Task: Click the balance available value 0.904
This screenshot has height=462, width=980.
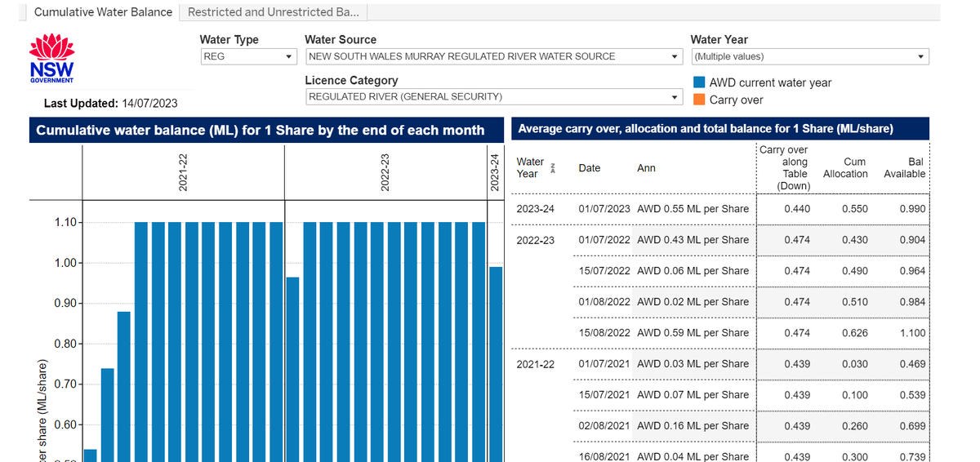Action: tap(912, 240)
